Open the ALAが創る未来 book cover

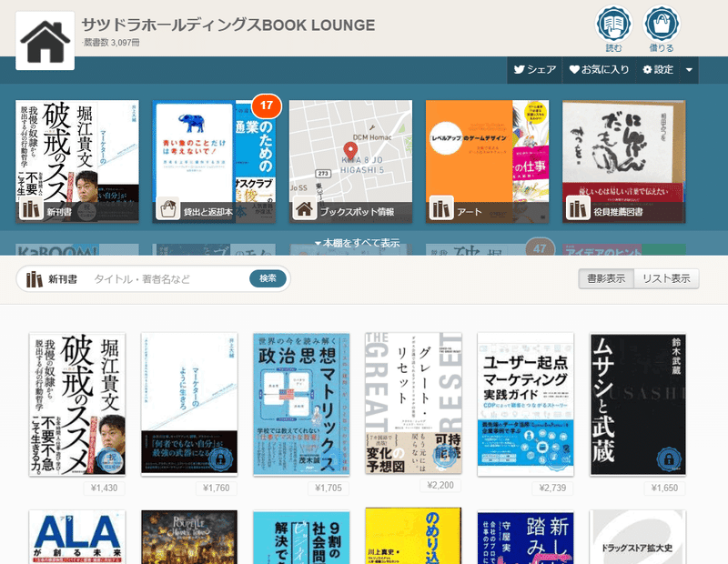pos(77,537)
